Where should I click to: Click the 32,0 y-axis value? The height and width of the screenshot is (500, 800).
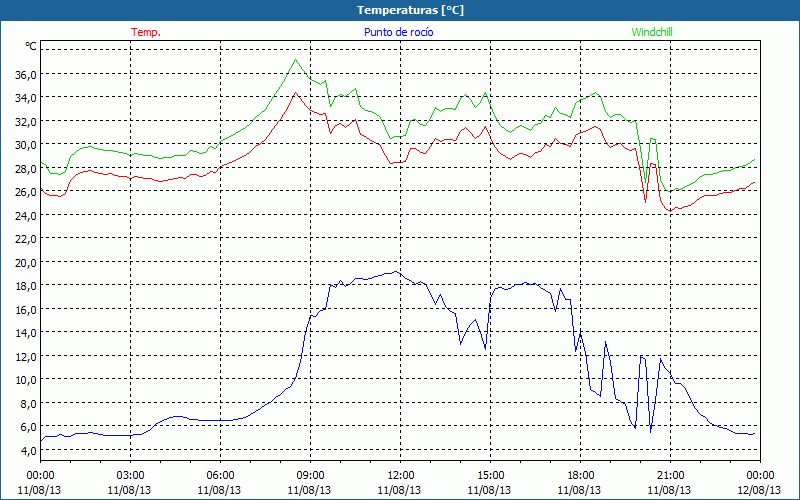[x=26, y=122]
